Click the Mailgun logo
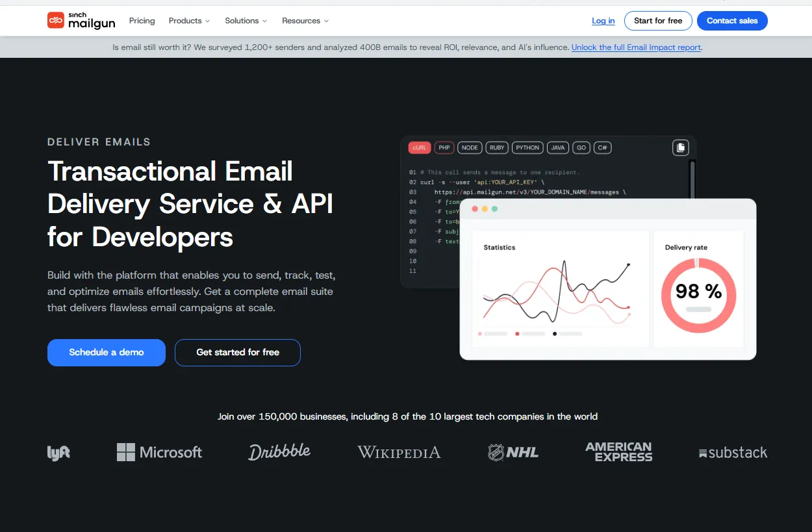 click(81, 20)
